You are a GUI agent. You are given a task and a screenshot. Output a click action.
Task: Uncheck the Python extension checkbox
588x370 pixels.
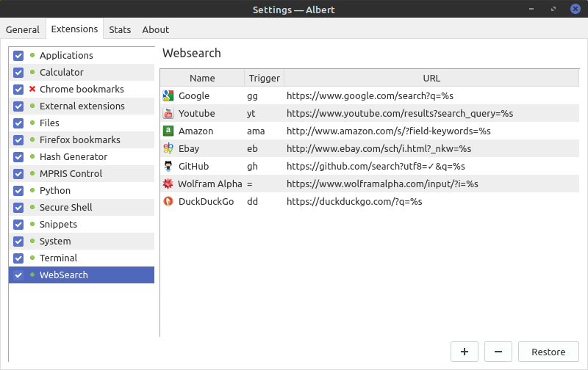pos(18,191)
